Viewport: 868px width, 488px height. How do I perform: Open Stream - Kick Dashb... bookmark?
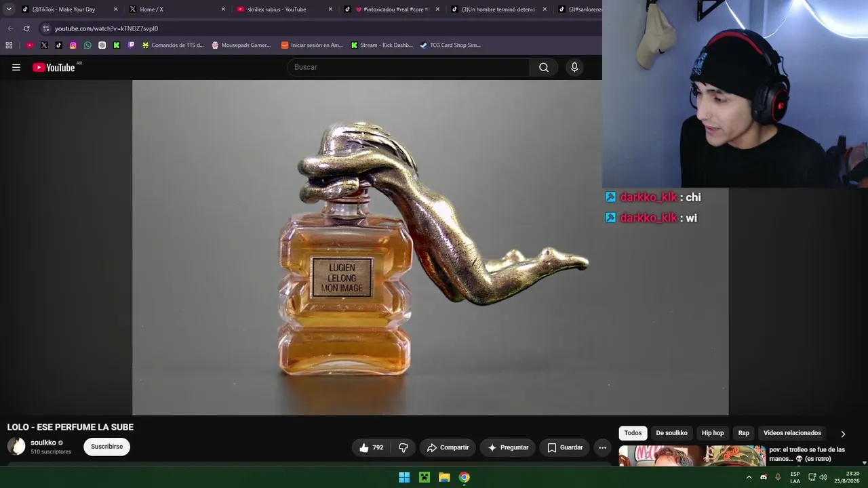coord(382,45)
